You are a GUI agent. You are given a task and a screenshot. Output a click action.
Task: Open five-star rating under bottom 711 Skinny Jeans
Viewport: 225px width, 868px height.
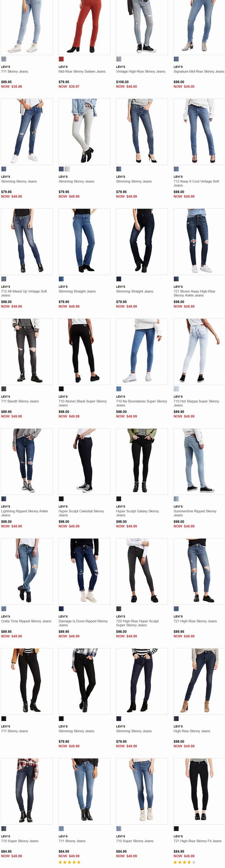pos(70,862)
